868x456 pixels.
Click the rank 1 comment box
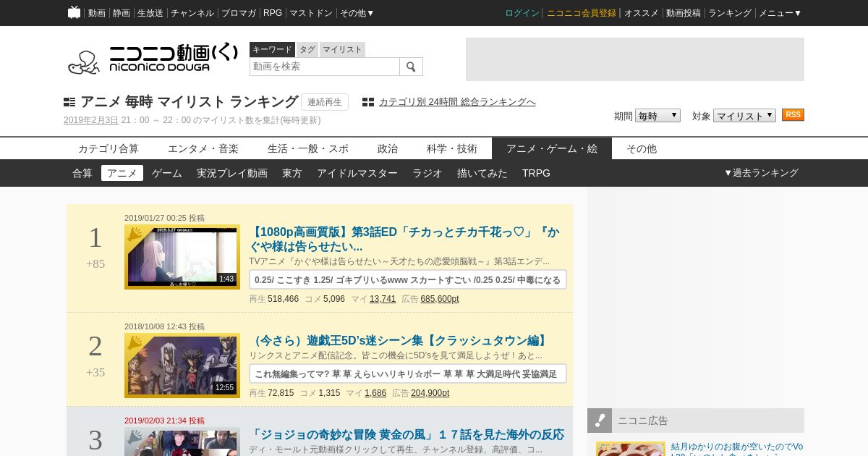coord(408,279)
